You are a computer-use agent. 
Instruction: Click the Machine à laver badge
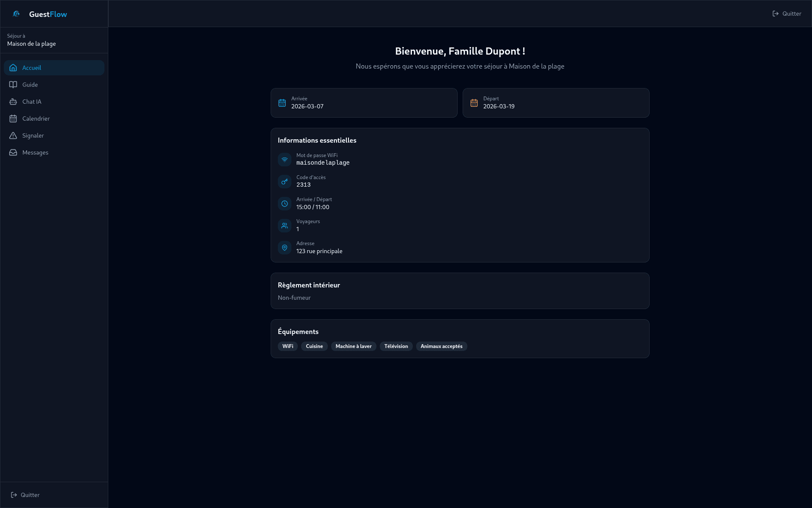[x=353, y=346]
